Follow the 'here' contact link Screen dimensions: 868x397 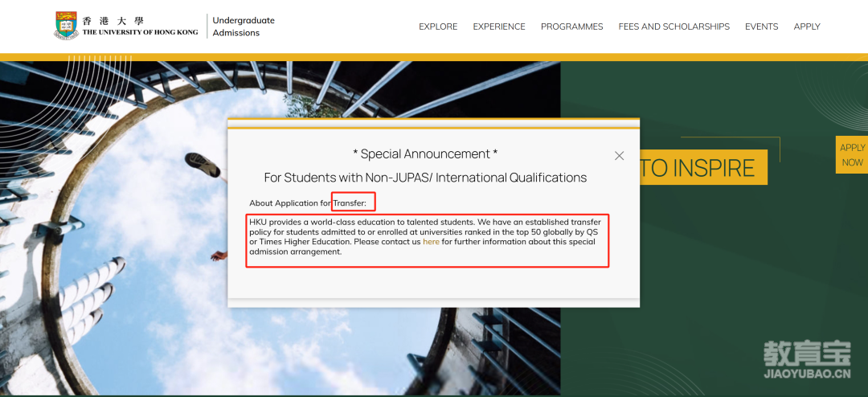[431, 242]
